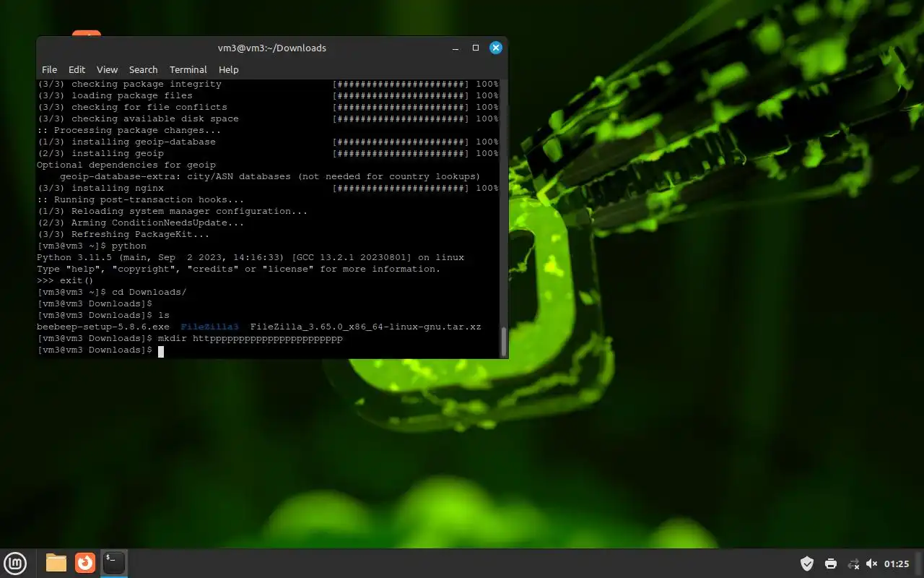The height and width of the screenshot is (578, 924).
Task: Click the current prompt with the cursor
Action: pyautogui.click(x=100, y=350)
